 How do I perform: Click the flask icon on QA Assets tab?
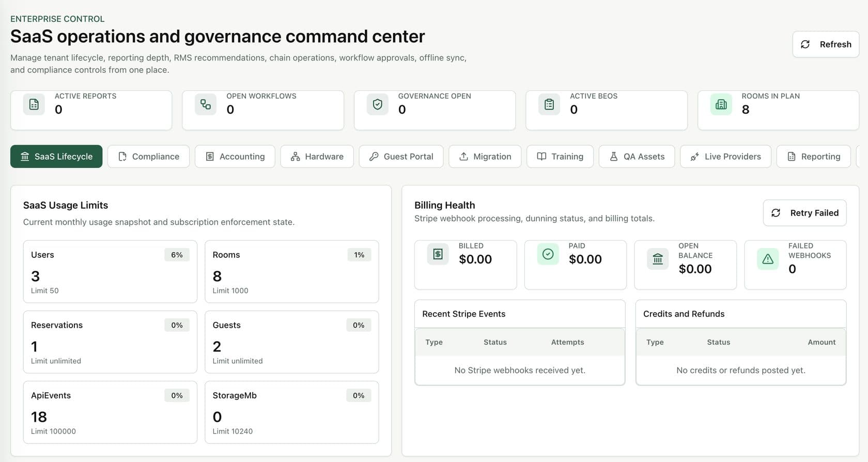[x=614, y=157]
